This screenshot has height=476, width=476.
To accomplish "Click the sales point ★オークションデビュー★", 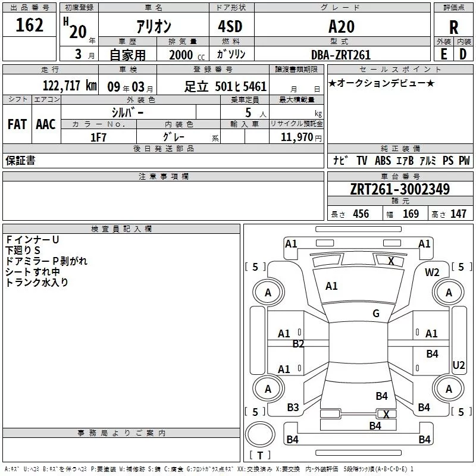I will tap(381, 83).
